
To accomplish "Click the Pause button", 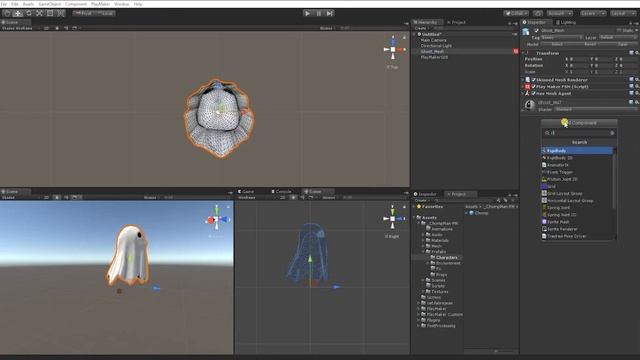I will click(x=319, y=13).
